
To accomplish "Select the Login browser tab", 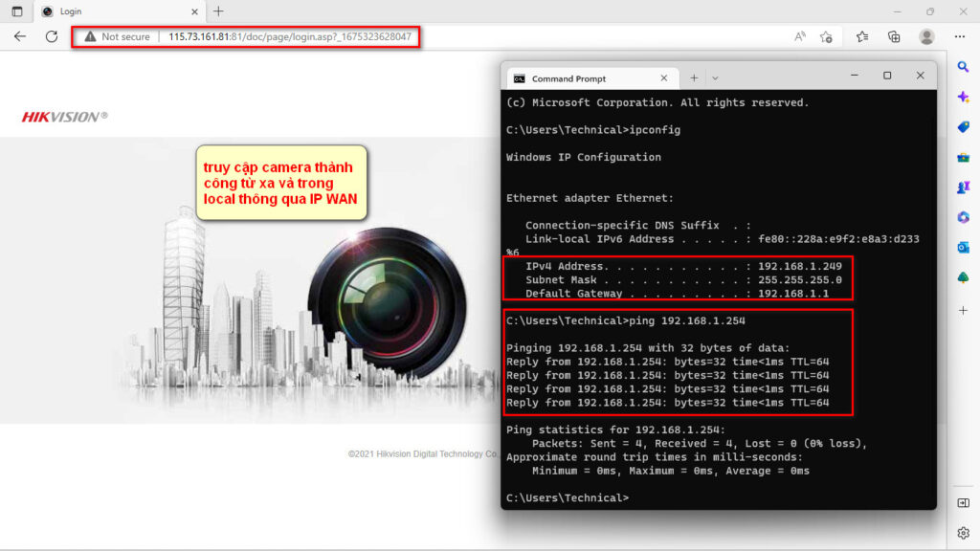I will 105,11.
